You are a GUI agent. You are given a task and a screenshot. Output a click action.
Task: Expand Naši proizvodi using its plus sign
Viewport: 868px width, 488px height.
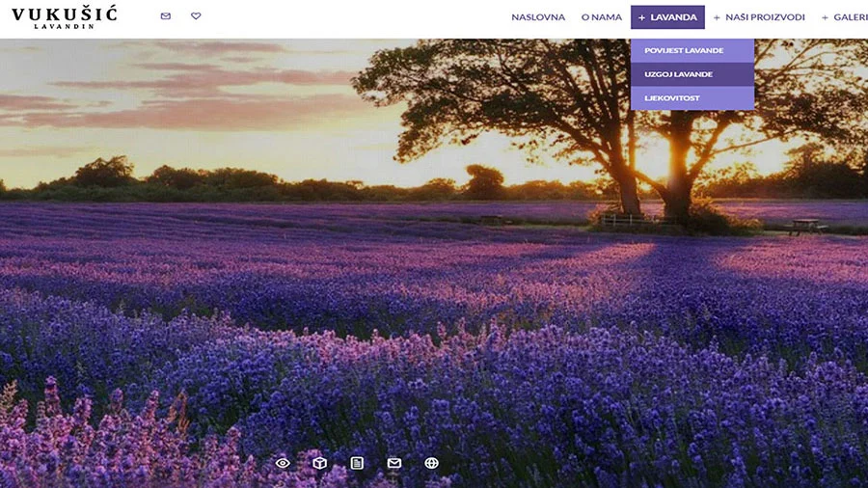[717, 17]
